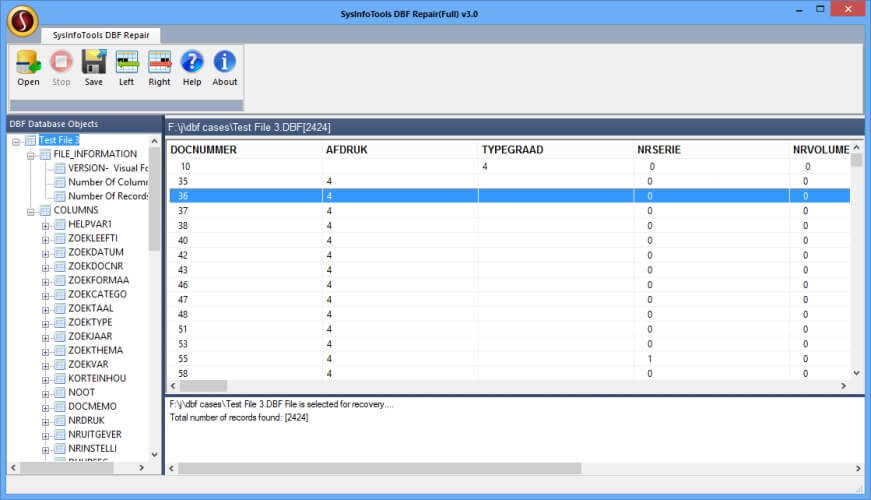Expand the ZOEKDATUM column node

[45, 253]
